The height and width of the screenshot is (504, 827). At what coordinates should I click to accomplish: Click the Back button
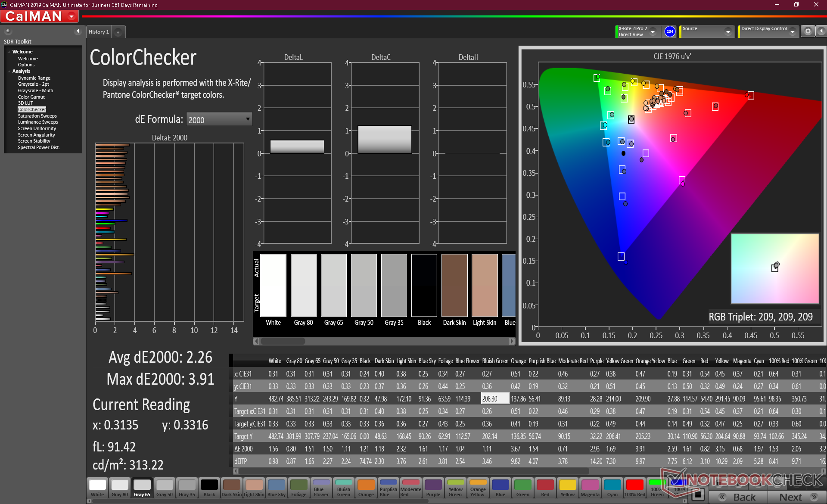738,497
